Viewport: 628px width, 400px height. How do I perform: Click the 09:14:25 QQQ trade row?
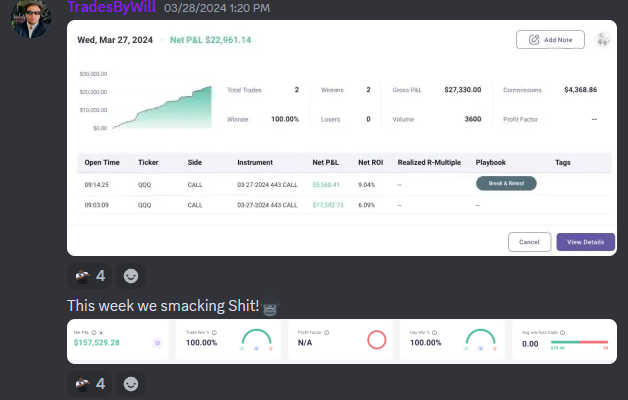pyautogui.click(x=300, y=184)
